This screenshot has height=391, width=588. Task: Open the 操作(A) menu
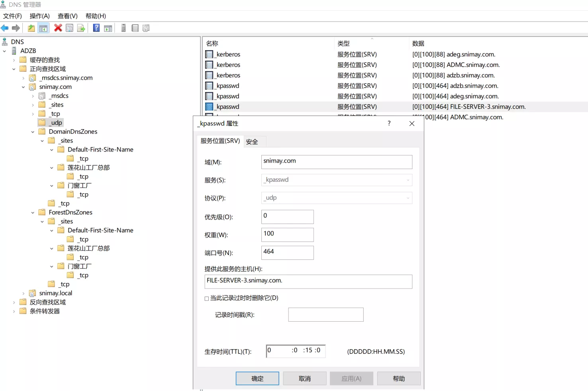click(39, 16)
